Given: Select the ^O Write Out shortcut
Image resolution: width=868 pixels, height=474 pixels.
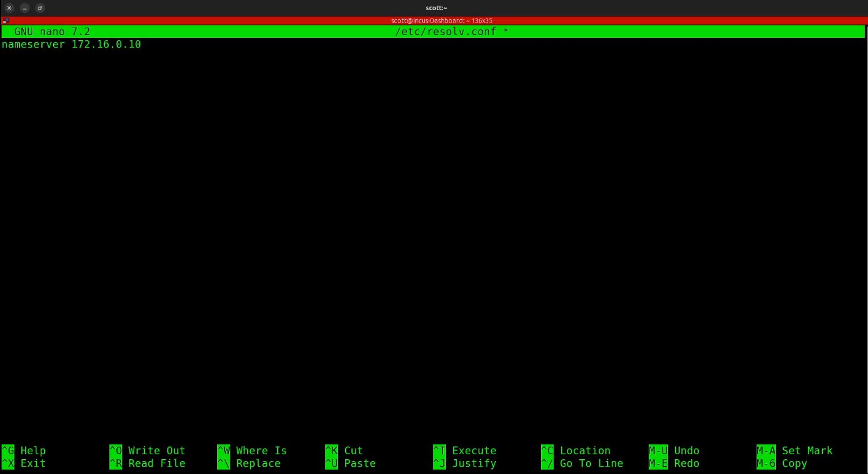Looking at the screenshot, I should click(x=148, y=451).
